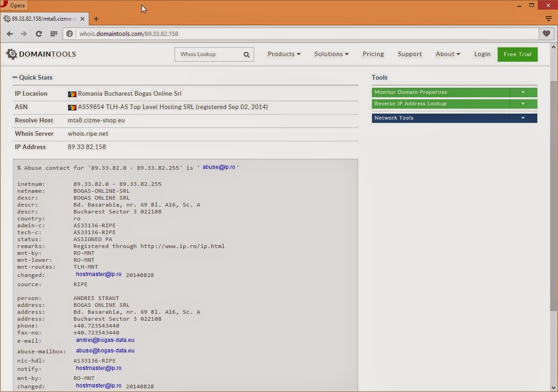Viewport: 558px width, 392px height.
Task: Maximize the Opera window
Action: pyautogui.click(x=532, y=6)
